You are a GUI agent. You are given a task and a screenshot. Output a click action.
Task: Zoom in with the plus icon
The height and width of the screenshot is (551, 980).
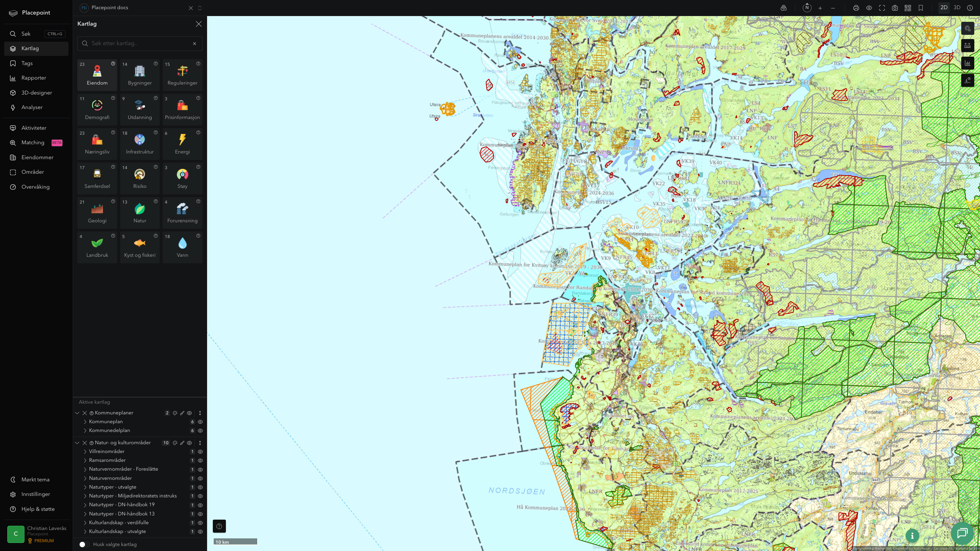[x=820, y=8]
